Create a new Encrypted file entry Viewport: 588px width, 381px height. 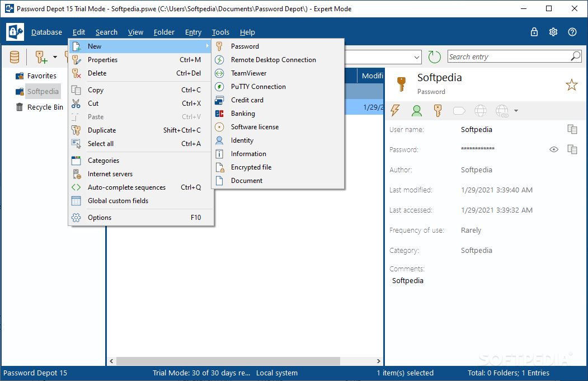(x=277, y=167)
